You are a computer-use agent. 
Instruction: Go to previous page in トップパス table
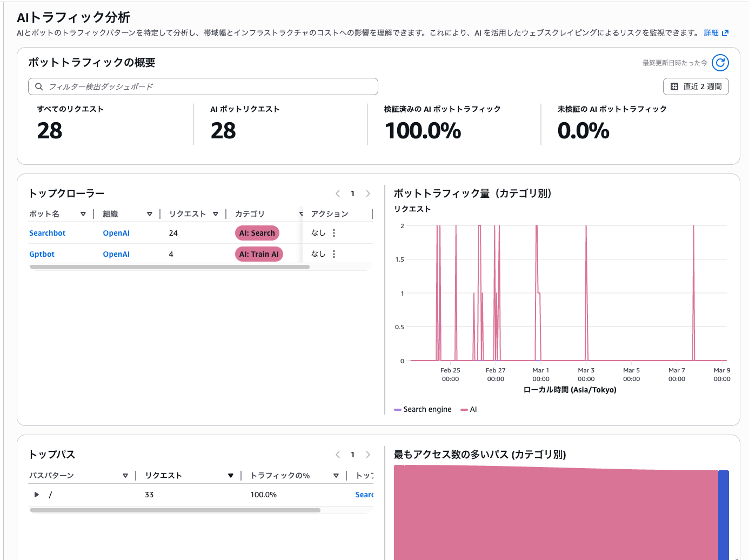338,455
